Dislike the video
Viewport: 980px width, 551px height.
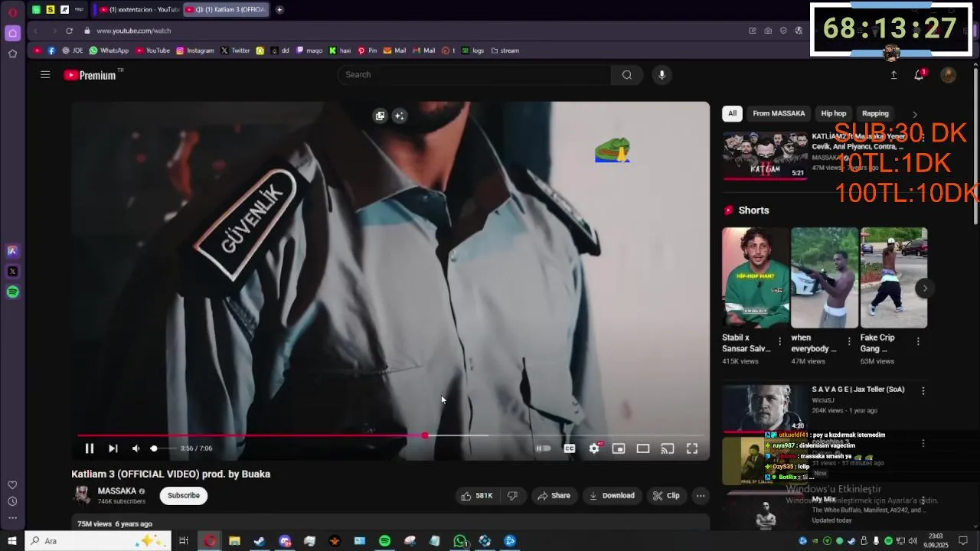click(512, 496)
